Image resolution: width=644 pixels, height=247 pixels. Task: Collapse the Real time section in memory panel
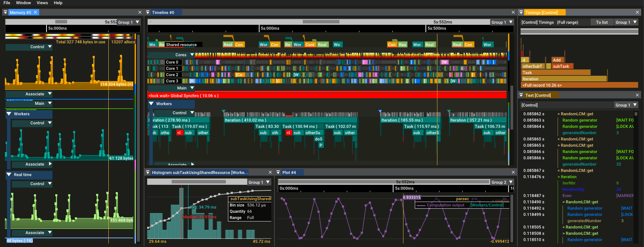point(9,175)
